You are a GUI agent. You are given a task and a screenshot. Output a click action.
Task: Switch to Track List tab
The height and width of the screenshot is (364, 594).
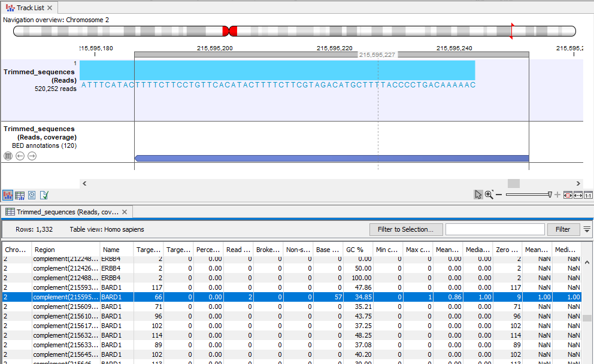pos(30,8)
